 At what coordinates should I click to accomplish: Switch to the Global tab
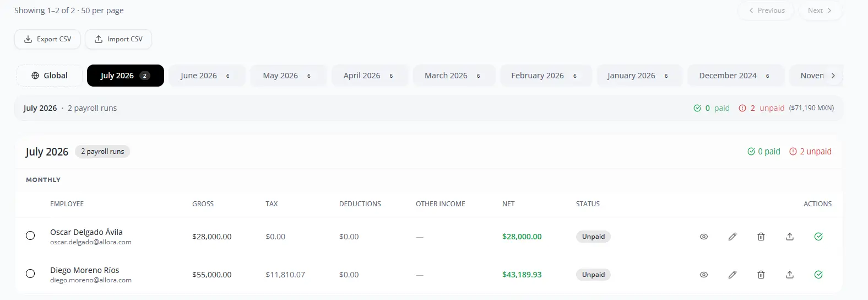point(50,76)
